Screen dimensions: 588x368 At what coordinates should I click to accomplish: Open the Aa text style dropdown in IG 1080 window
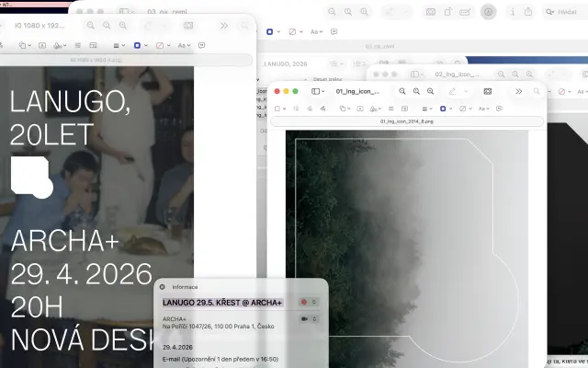click(x=184, y=44)
